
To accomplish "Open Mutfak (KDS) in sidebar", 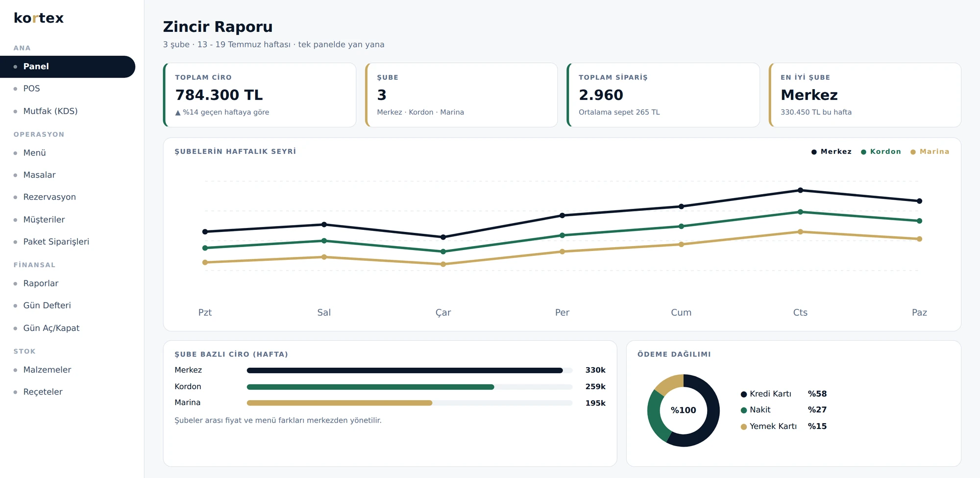I will coord(68,111).
